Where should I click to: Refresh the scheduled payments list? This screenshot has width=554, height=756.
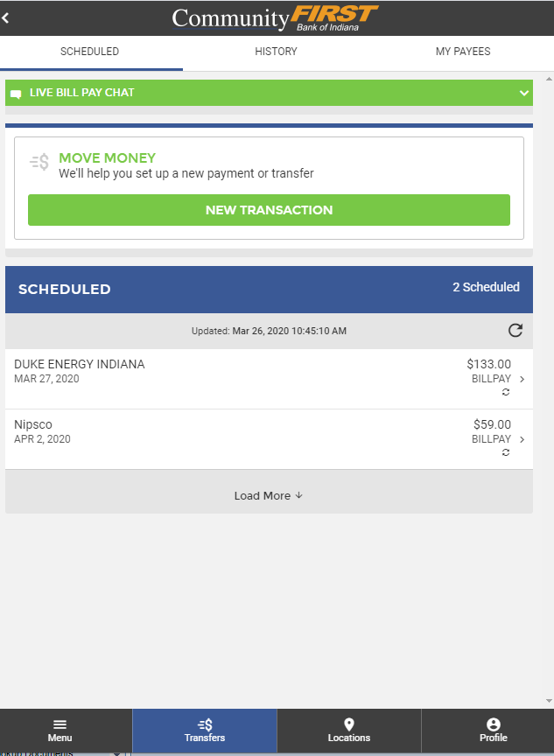coord(516,331)
